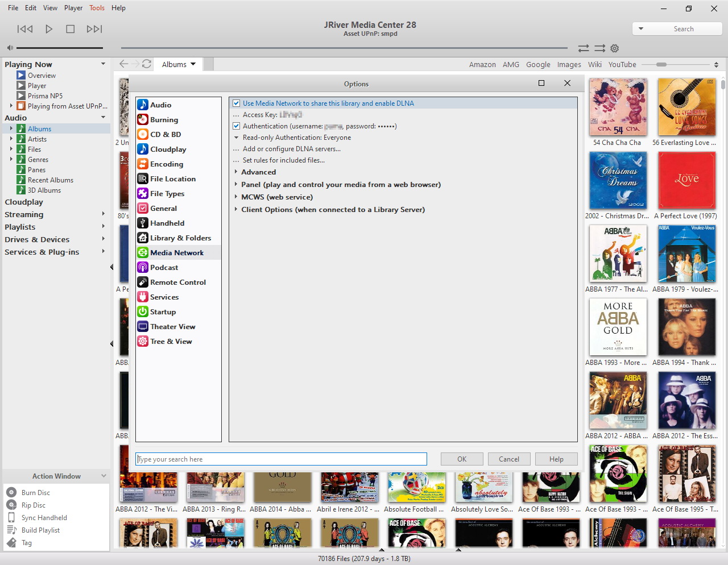The height and width of the screenshot is (565, 728).
Task: Click the volume slider bar
Action: [60, 48]
